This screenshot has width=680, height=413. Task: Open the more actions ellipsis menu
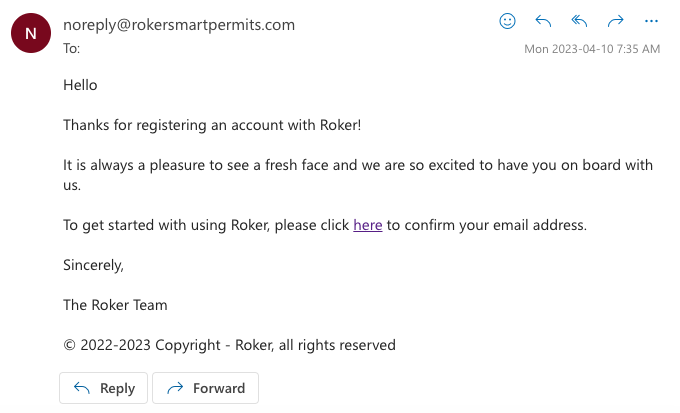coord(652,21)
